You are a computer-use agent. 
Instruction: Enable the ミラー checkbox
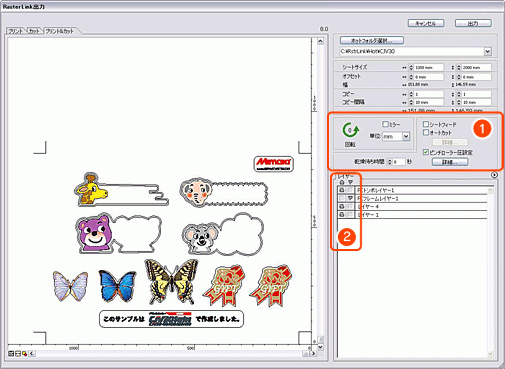click(x=385, y=124)
